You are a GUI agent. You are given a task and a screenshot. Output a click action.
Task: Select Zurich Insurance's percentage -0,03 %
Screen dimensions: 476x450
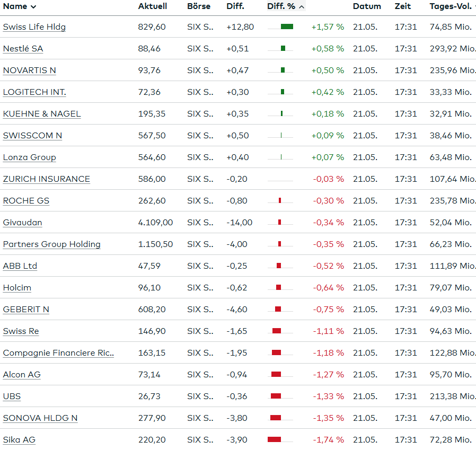click(329, 179)
